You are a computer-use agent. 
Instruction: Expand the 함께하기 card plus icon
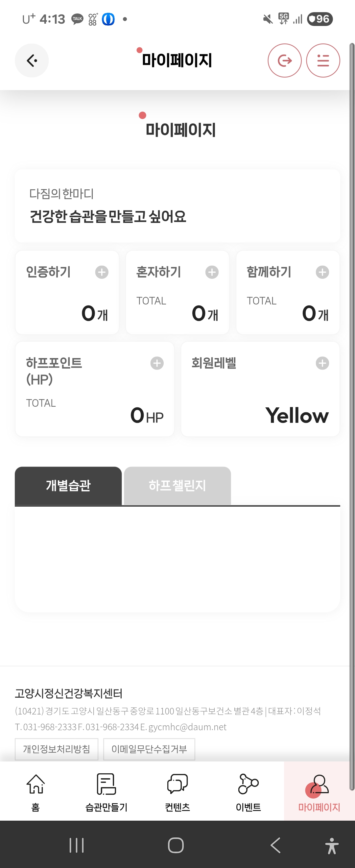tap(322, 272)
